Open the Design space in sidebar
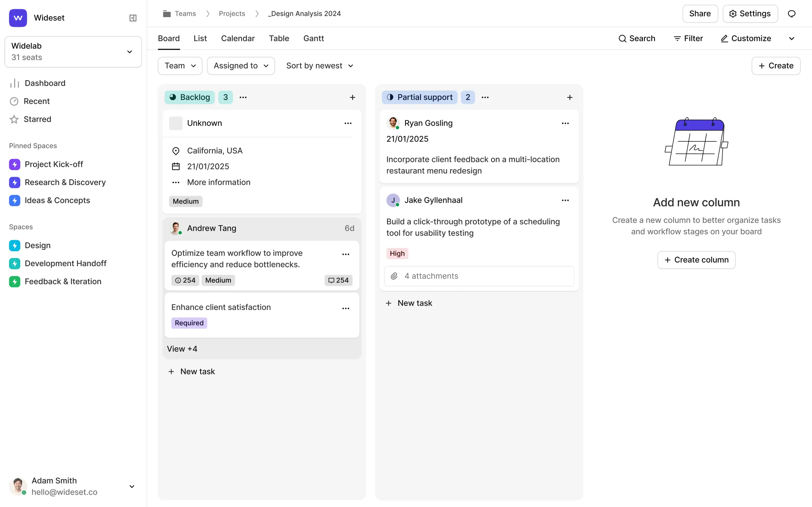The image size is (812, 507). (37, 246)
